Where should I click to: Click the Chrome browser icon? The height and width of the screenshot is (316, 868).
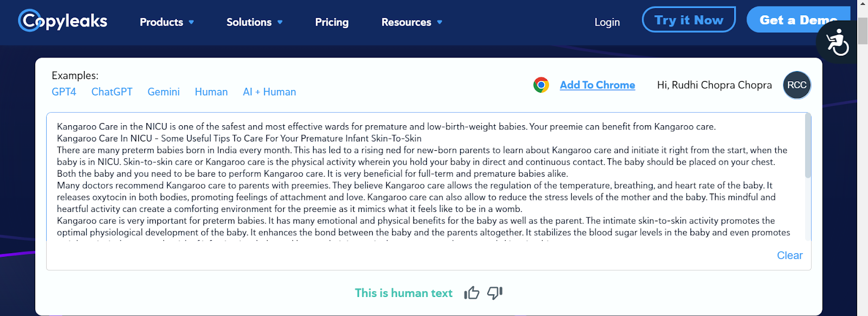tap(541, 85)
